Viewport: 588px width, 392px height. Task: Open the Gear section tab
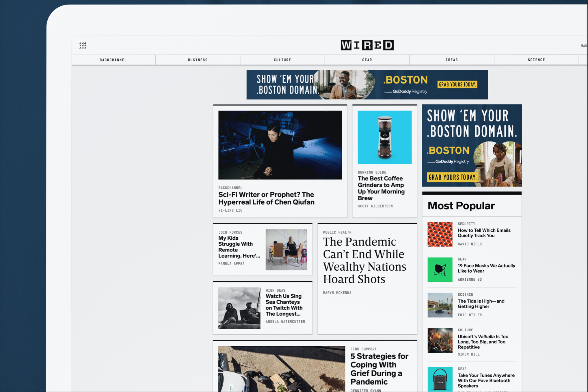[x=367, y=60]
